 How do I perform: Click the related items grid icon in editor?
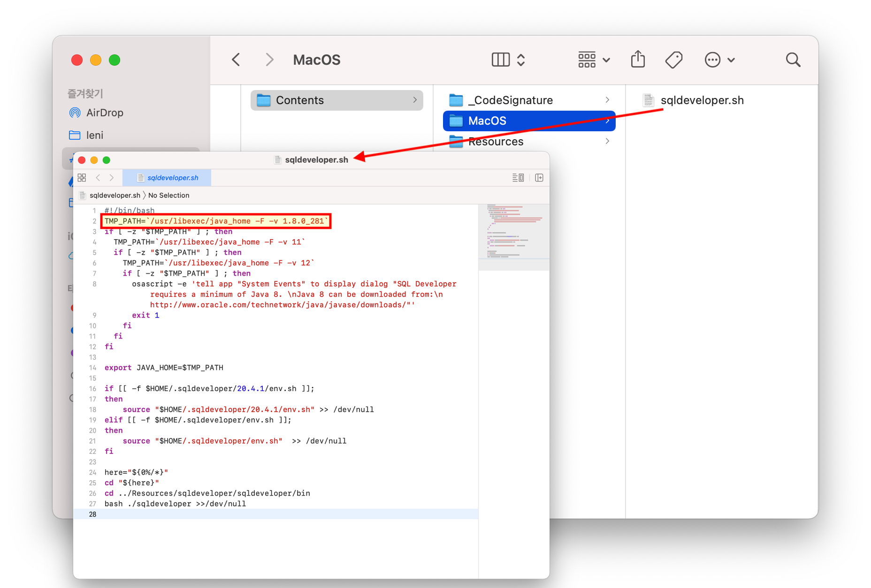(82, 178)
